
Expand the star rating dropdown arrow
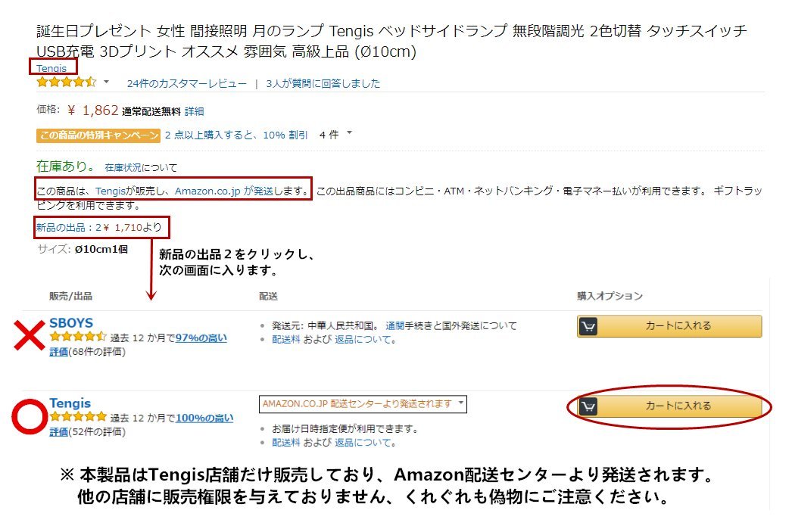(107, 82)
